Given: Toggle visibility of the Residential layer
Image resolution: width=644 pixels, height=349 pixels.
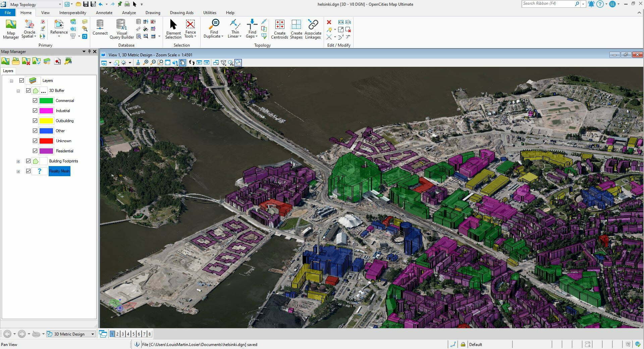Looking at the screenshot, I should (35, 151).
